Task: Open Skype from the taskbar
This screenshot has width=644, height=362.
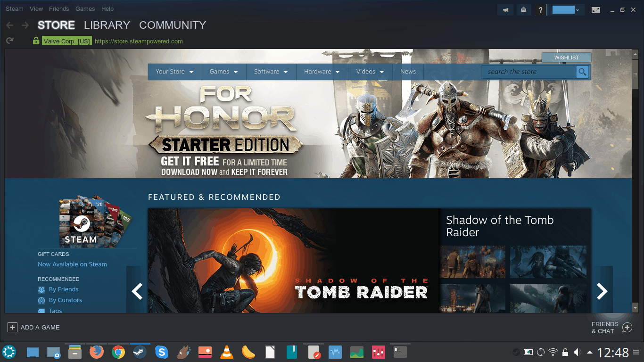Action: point(162,352)
